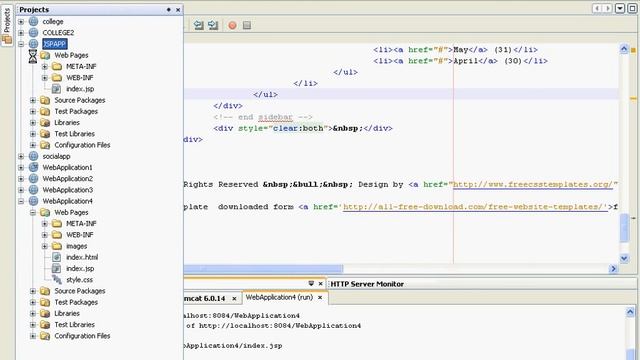This screenshot has width=640, height=360.
Task: Click the socialapp project globe icon
Action: coord(33,156)
